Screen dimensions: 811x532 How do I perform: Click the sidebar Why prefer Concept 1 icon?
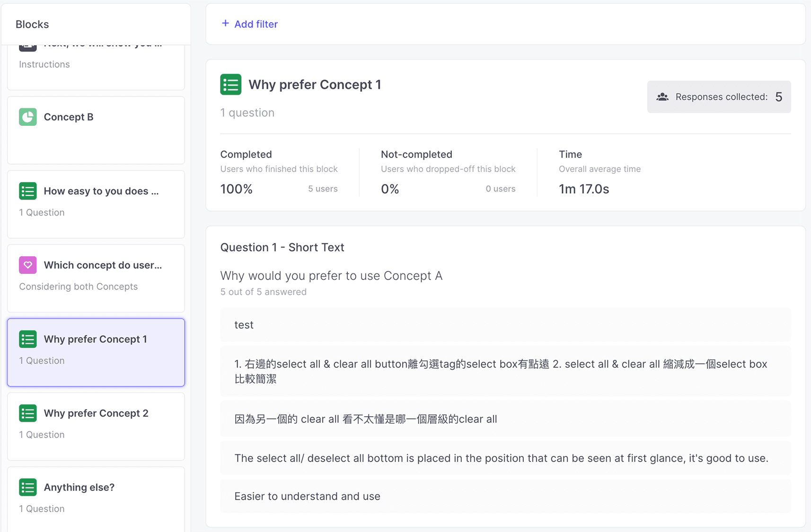pyautogui.click(x=28, y=339)
